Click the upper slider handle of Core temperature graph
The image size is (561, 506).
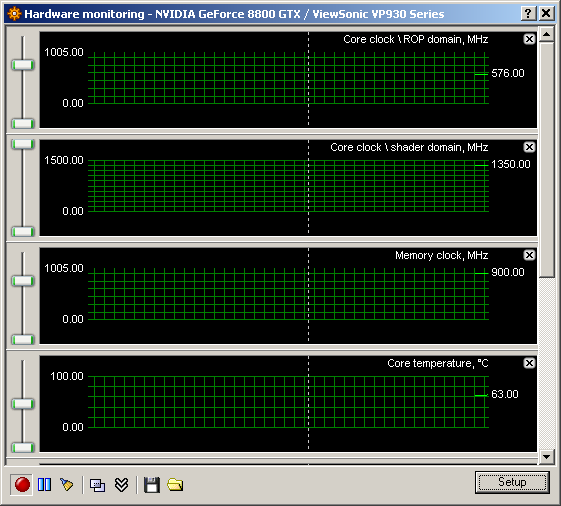[x=23, y=404]
